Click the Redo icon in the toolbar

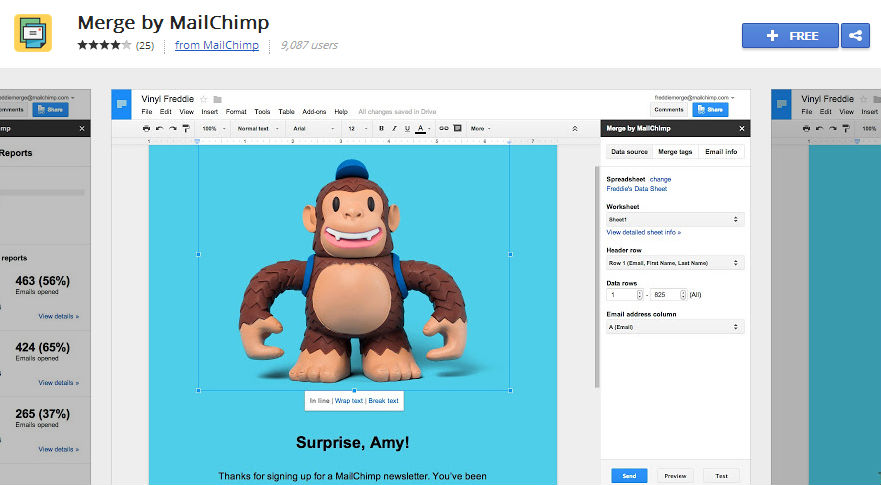click(173, 129)
